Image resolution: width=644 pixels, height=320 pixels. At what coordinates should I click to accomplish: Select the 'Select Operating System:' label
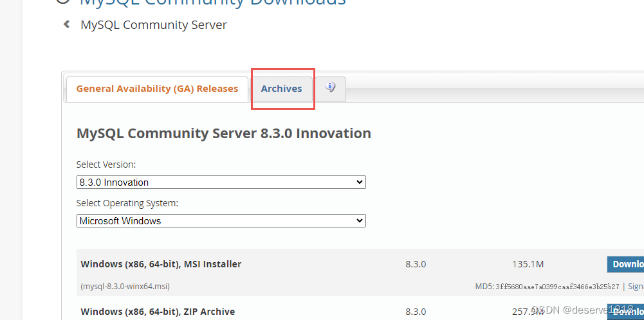click(127, 204)
